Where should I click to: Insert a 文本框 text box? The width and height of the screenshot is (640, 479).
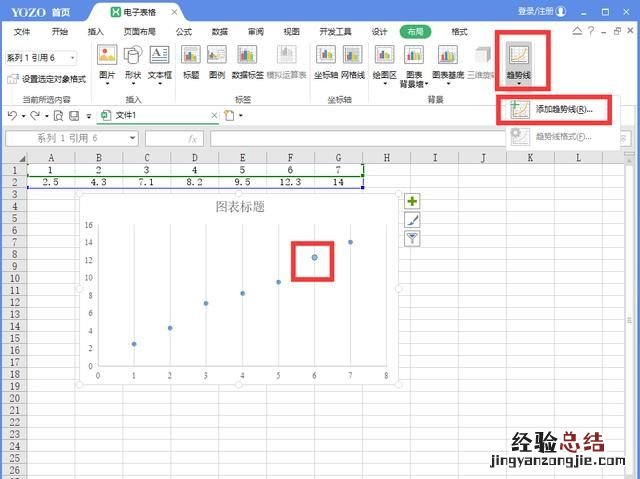click(x=160, y=65)
